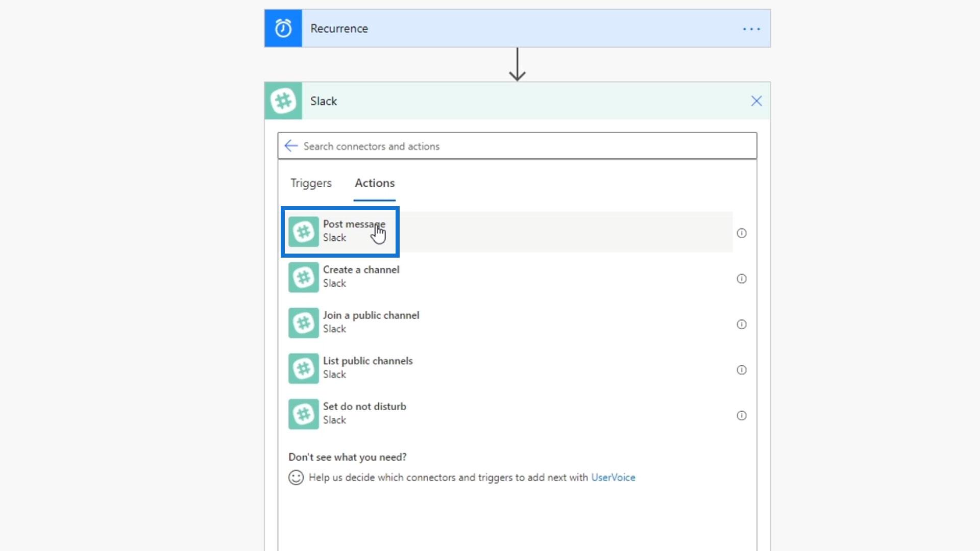Choose the Post message Slack action
The image size is (980, 551).
[353, 231]
